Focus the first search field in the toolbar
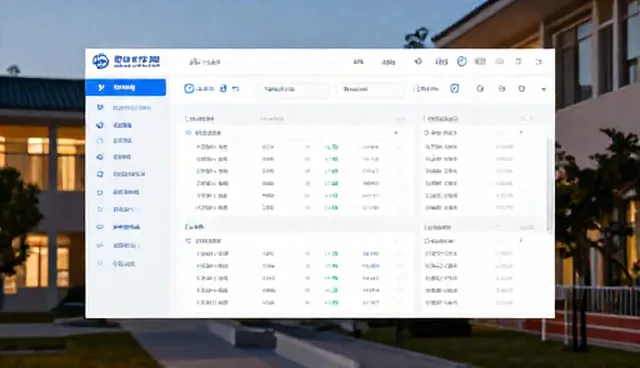The height and width of the screenshot is (368, 640). [293, 89]
